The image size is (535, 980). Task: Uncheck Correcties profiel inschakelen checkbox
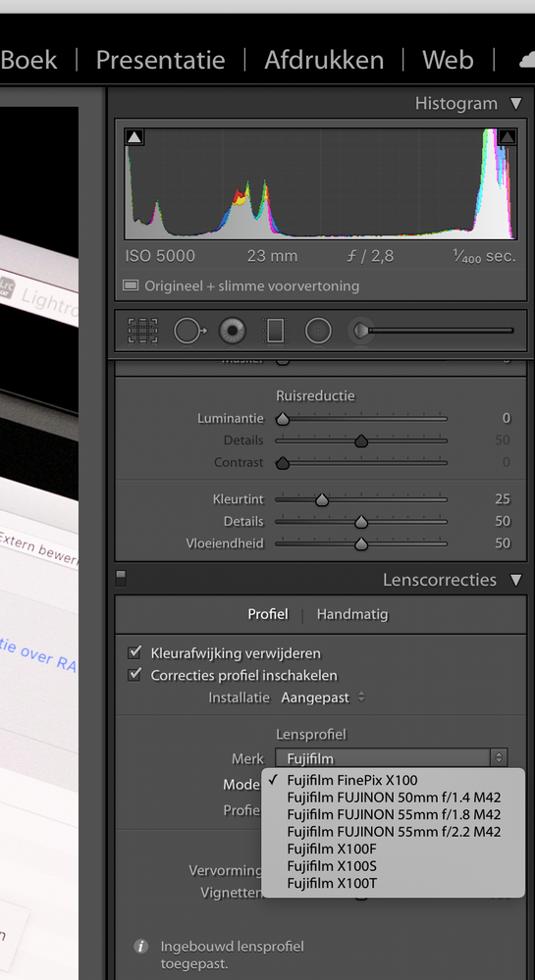pyautogui.click(x=134, y=675)
